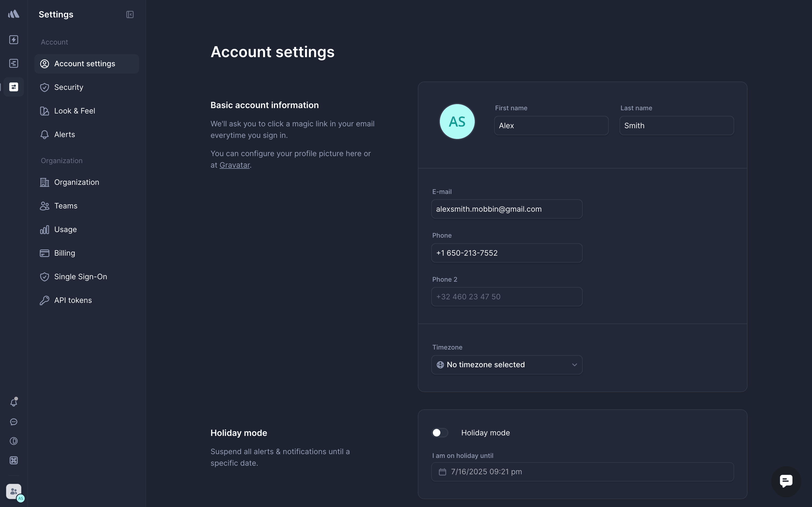Click the chat bubble icon in left rail
Screen dimensions: 812x507
click(14, 422)
